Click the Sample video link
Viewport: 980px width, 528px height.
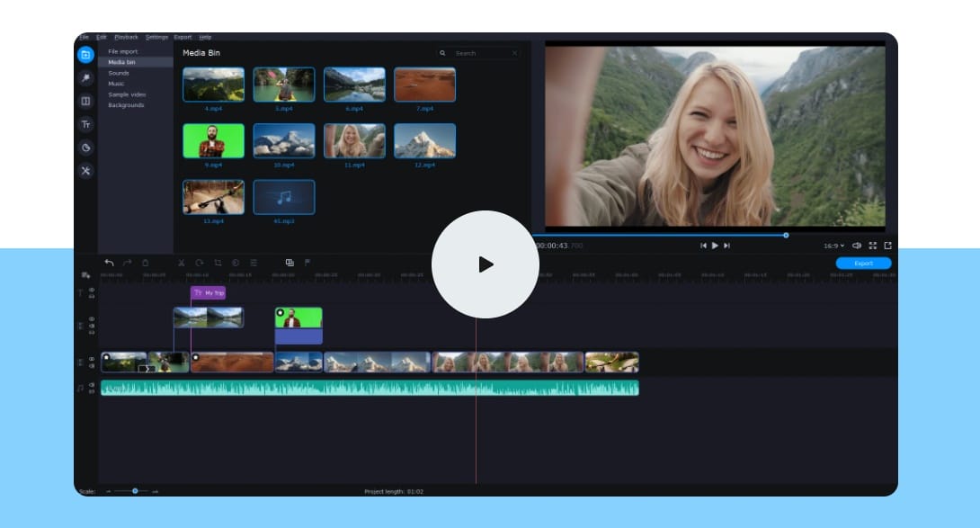pos(125,94)
